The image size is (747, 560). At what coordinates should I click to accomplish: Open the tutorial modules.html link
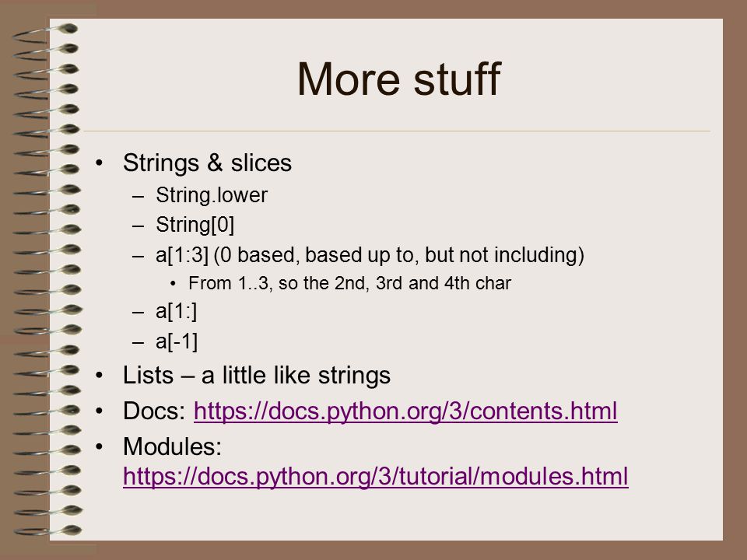point(375,477)
